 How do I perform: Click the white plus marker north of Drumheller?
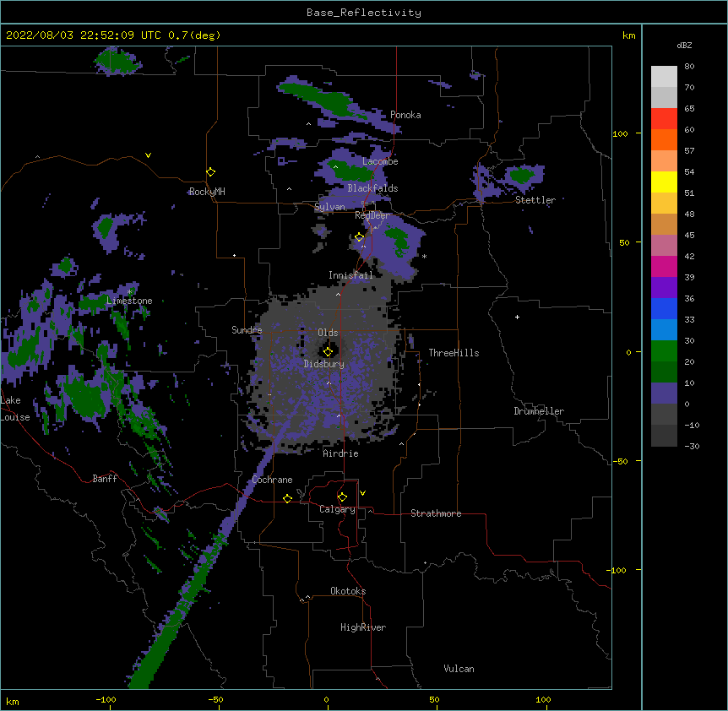[517, 317]
